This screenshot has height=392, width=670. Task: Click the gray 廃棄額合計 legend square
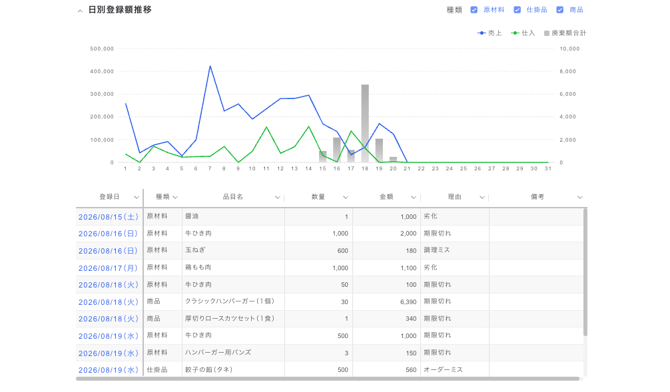point(547,33)
